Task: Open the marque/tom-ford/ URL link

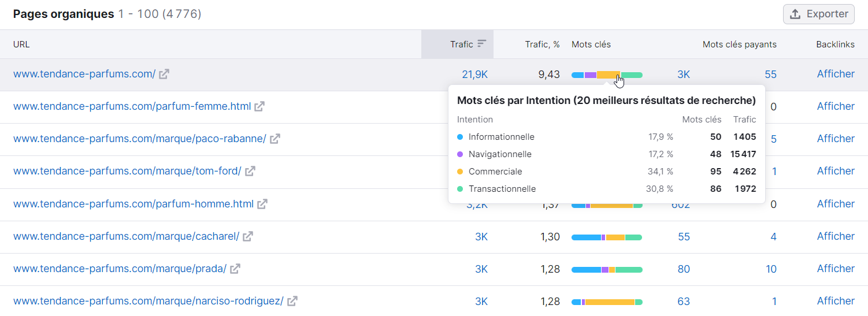Action: [x=127, y=171]
